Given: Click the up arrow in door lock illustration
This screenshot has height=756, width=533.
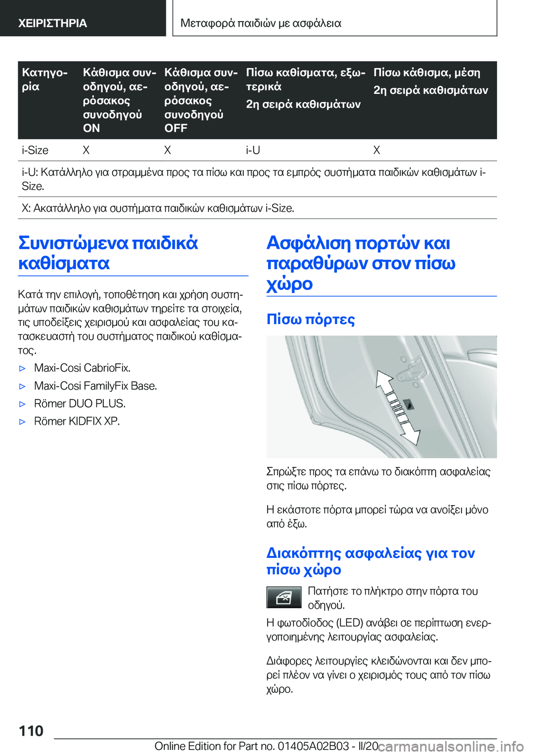Looking at the screenshot, I should click(x=385, y=383).
